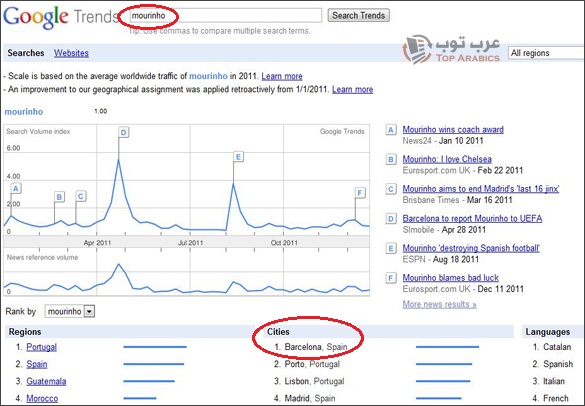
Task: Click Catalan in Languages list
Action: (557, 347)
